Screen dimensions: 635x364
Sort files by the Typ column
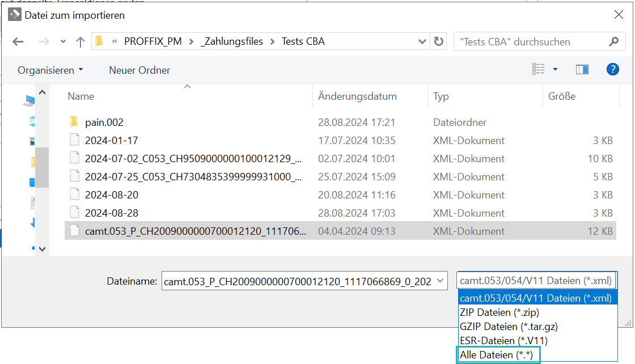pos(485,96)
